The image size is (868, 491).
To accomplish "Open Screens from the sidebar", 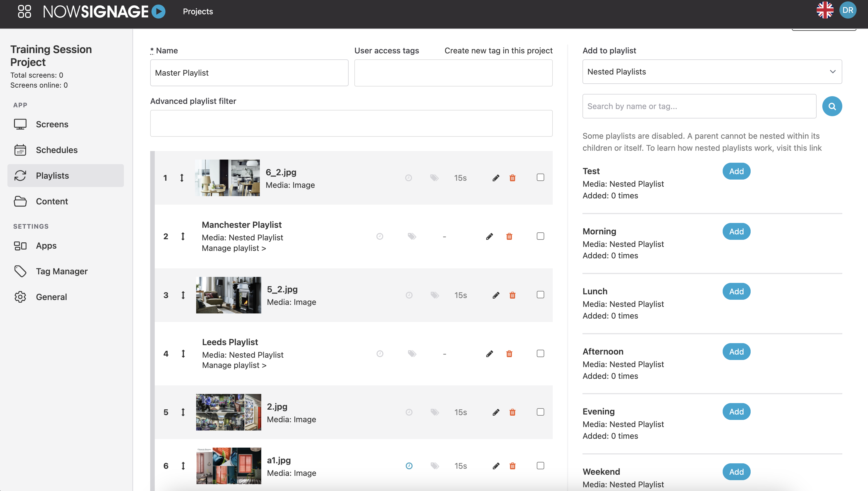I will (x=52, y=124).
